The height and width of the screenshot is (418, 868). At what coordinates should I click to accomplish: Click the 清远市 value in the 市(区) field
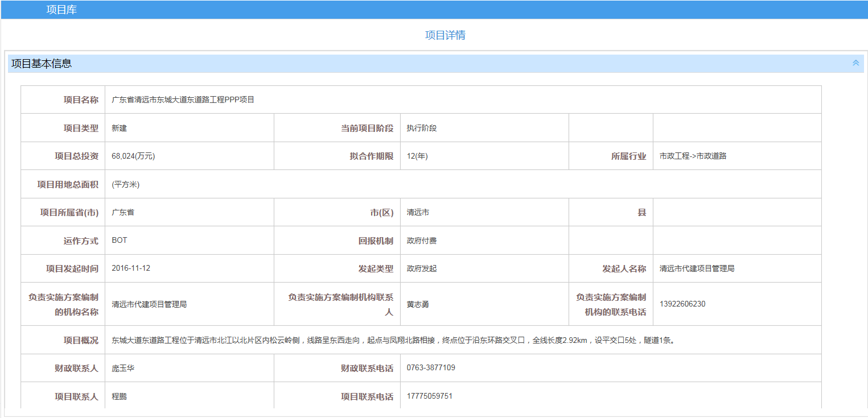(x=418, y=212)
